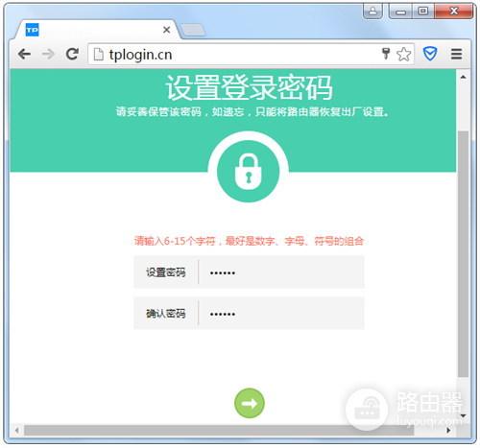The height and width of the screenshot is (448, 480).
Task: Open the browser hamburger menu
Action: coord(456,54)
